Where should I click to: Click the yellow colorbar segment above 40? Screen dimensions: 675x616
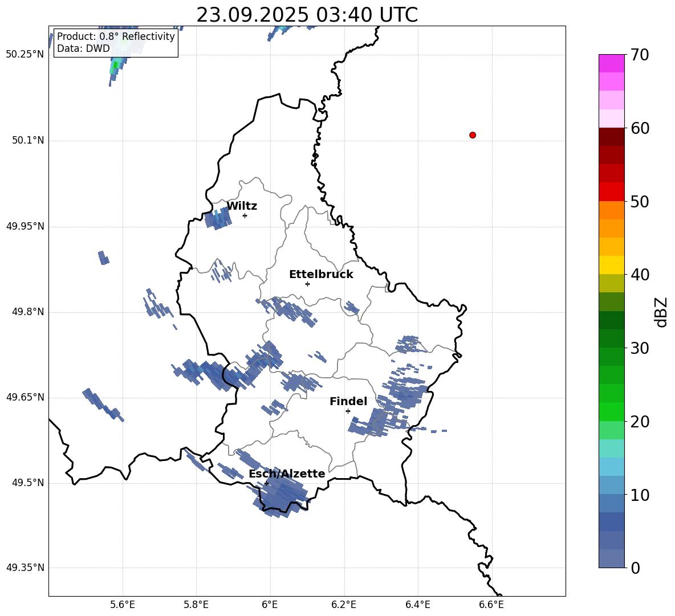pos(611,265)
